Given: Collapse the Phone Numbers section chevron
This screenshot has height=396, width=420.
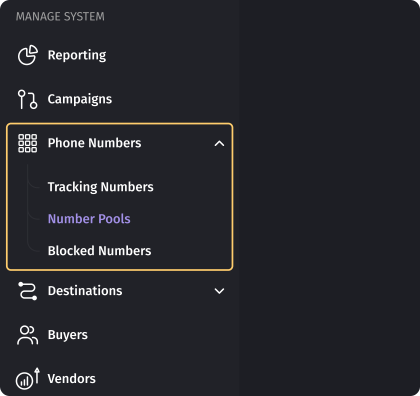Looking at the screenshot, I should (x=219, y=143).
